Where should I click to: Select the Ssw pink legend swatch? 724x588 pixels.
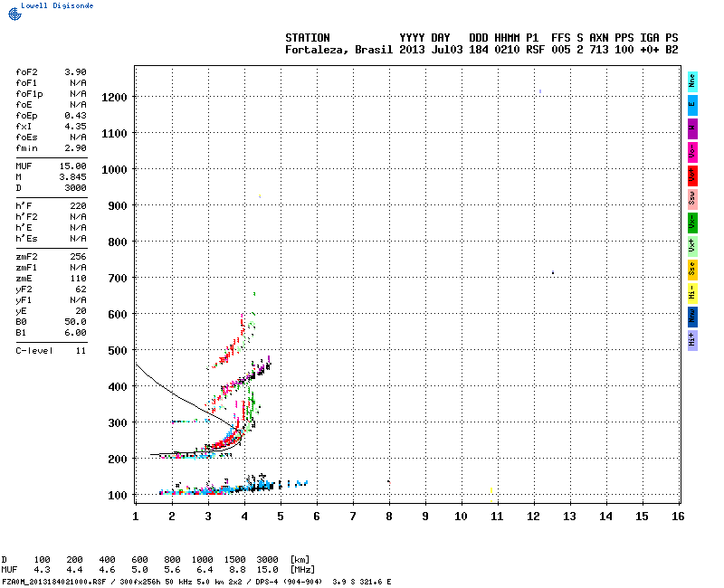(692, 199)
